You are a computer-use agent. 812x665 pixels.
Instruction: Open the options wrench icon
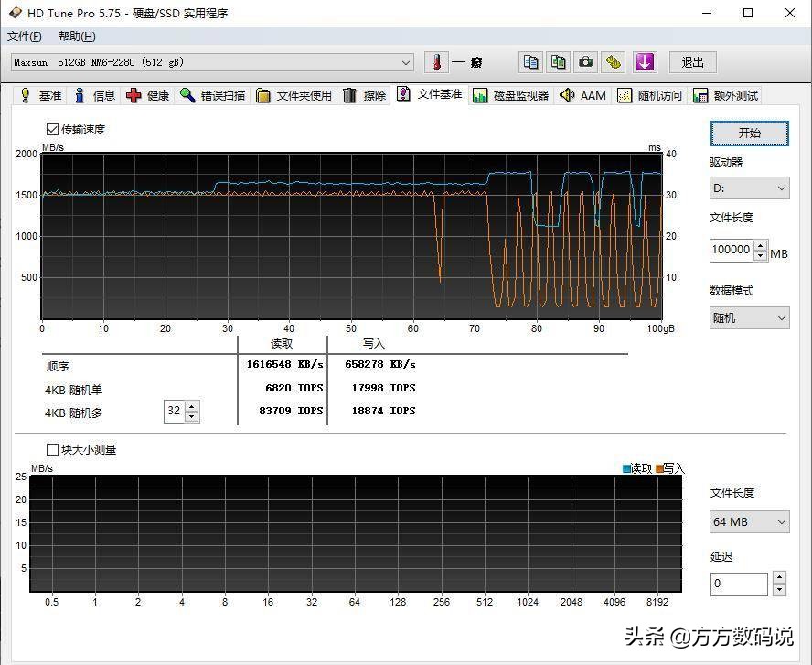(614, 62)
